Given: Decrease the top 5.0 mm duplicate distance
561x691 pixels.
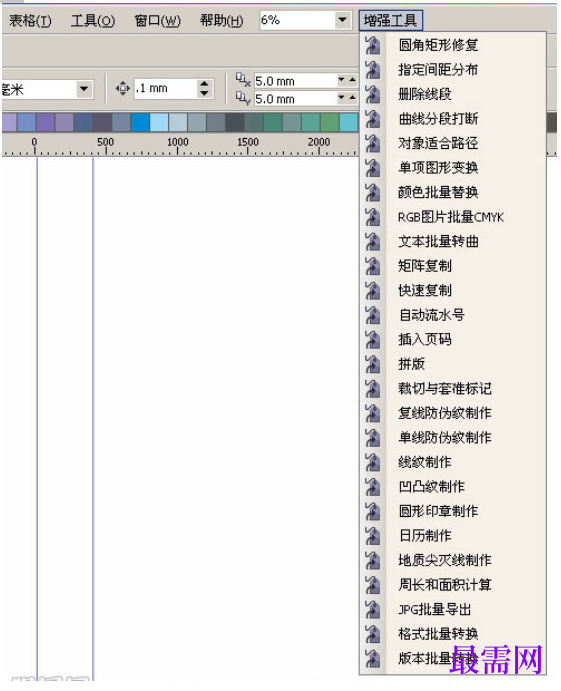Looking at the screenshot, I should (342, 80).
